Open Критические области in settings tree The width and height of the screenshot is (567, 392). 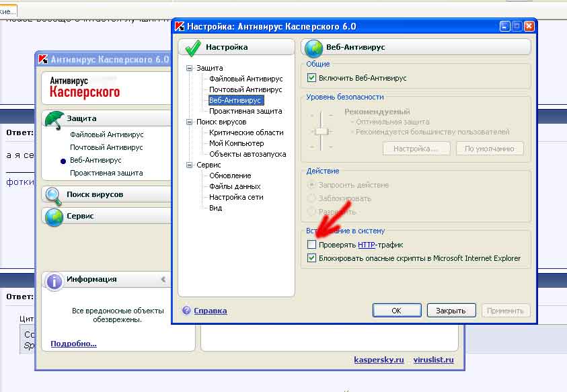(x=246, y=132)
